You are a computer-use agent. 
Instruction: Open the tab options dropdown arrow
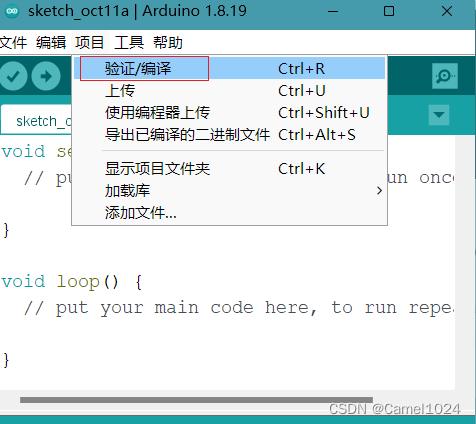click(x=439, y=115)
